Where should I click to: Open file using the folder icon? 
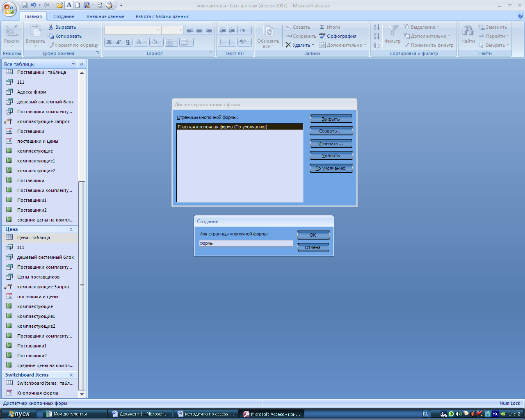(60, 5)
